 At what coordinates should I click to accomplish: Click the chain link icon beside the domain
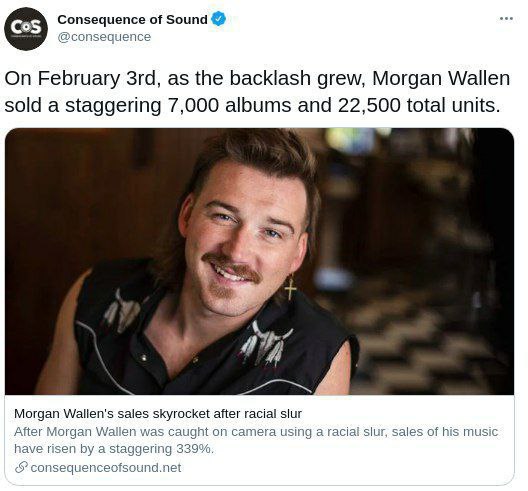coord(21,467)
